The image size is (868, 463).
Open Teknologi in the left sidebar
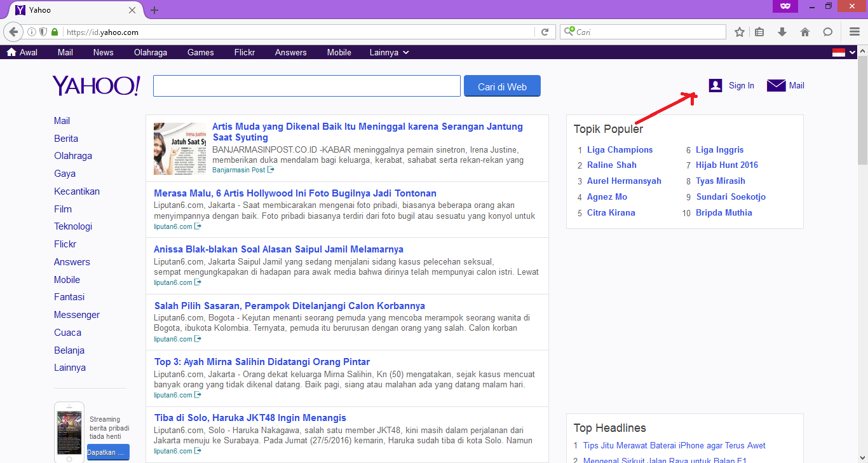[x=73, y=226]
